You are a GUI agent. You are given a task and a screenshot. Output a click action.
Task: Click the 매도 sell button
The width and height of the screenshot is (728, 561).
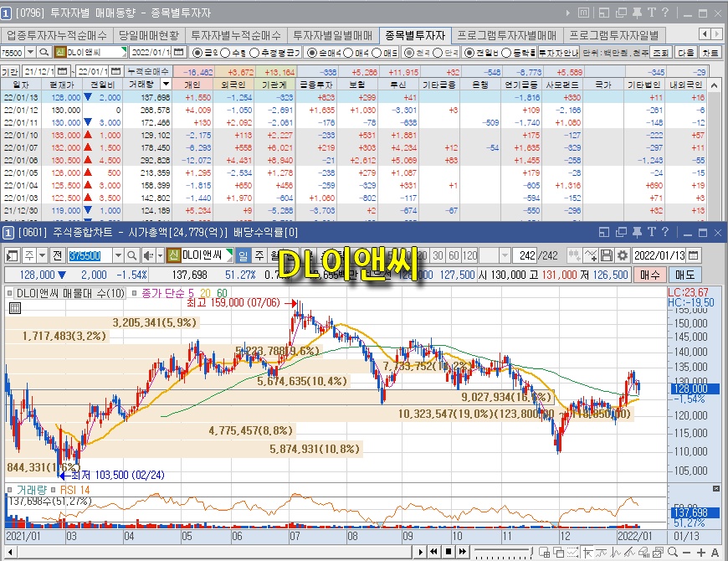tap(684, 275)
